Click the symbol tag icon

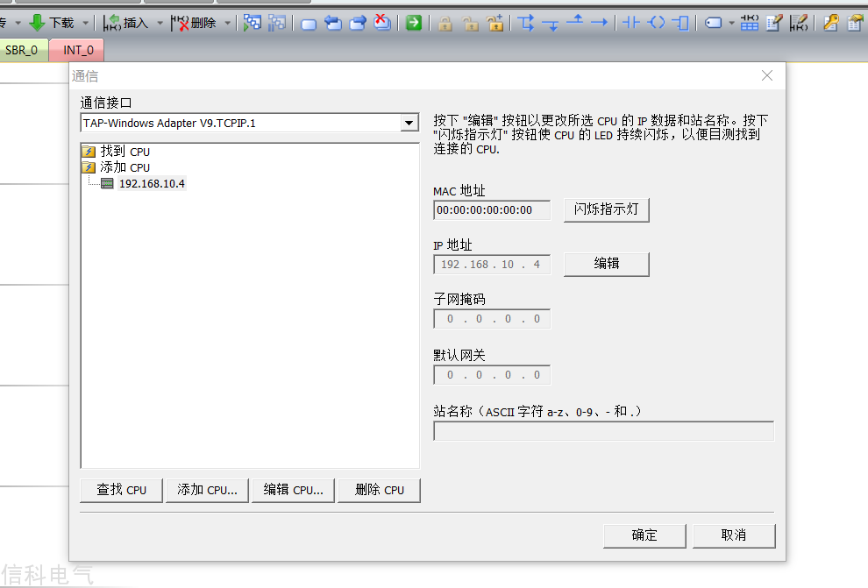[713, 24]
